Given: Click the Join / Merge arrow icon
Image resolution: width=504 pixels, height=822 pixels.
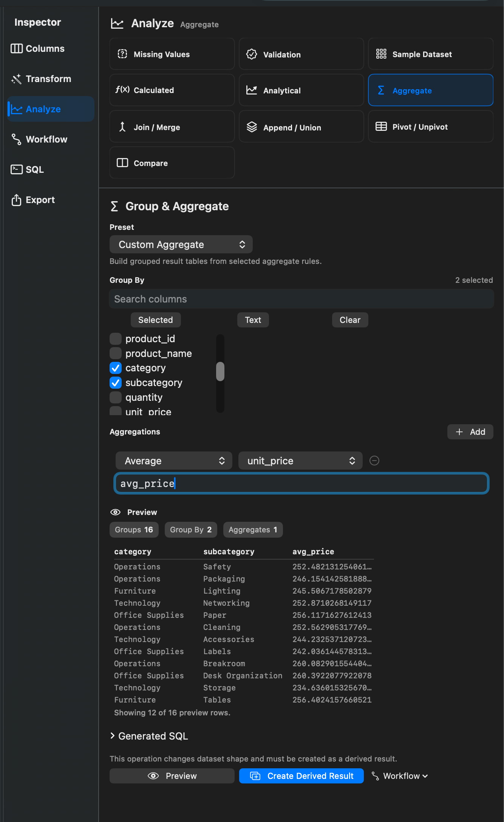Looking at the screenshot, I should point(122,127).
